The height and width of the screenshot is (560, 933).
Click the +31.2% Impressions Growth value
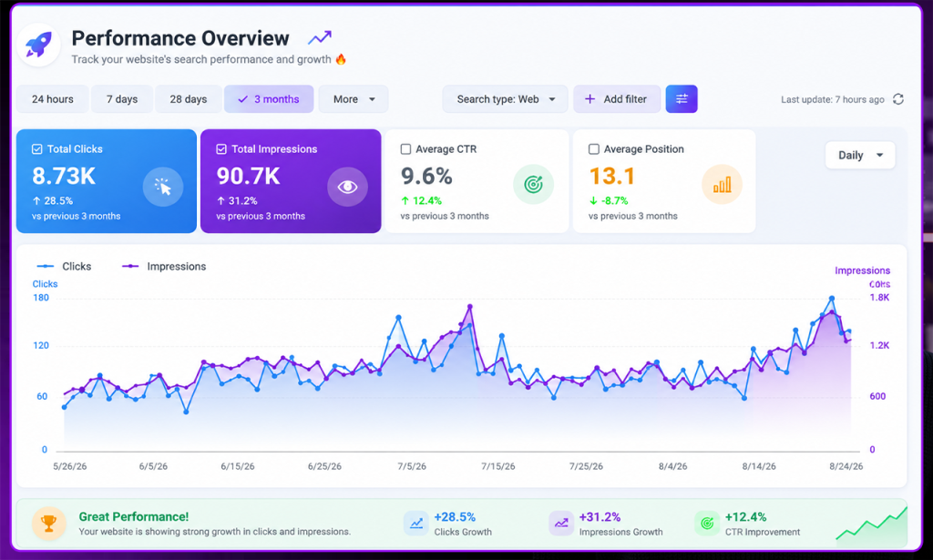pyautogui.click(x=600, y=516)
